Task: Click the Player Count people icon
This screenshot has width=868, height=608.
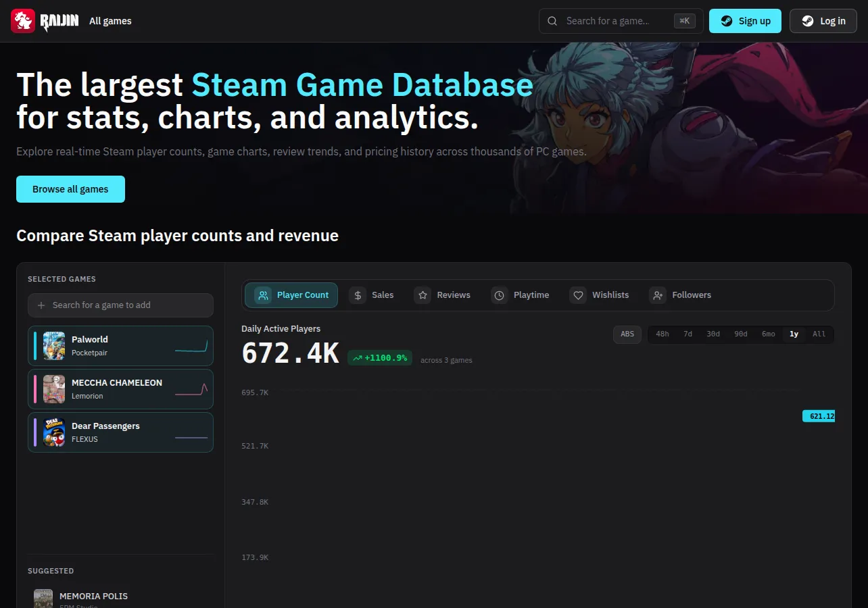Action: click(263, 295)
